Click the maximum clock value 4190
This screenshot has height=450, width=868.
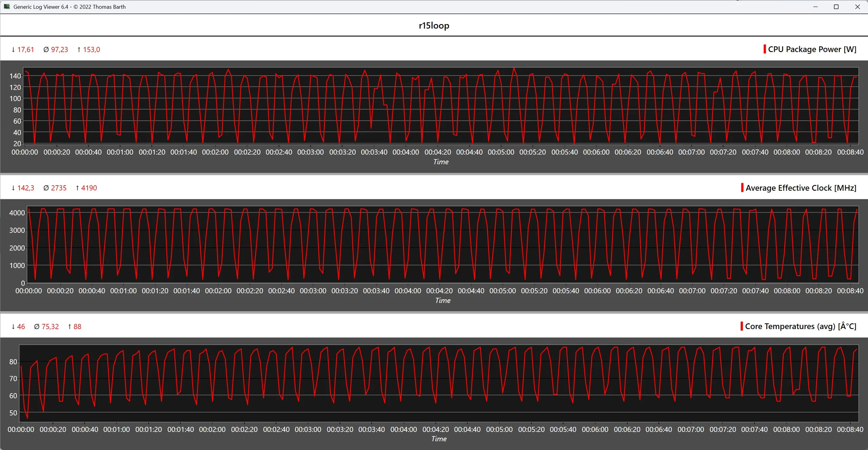coord(89,188)
